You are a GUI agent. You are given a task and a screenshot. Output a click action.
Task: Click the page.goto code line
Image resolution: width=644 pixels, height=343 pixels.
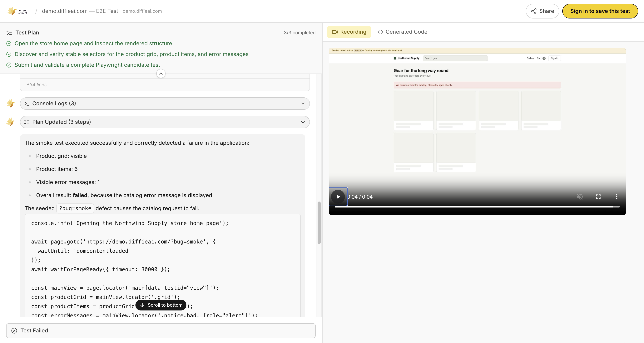pos(123,242)
